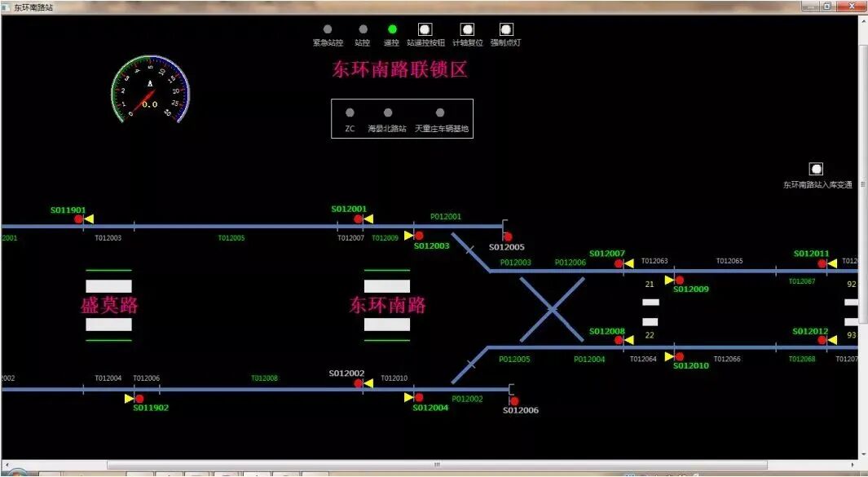Image resolution: width=868 pixels, height=477 pixels.
Task: Select the 东环南路 lower platform block
Action: [387, 324]
